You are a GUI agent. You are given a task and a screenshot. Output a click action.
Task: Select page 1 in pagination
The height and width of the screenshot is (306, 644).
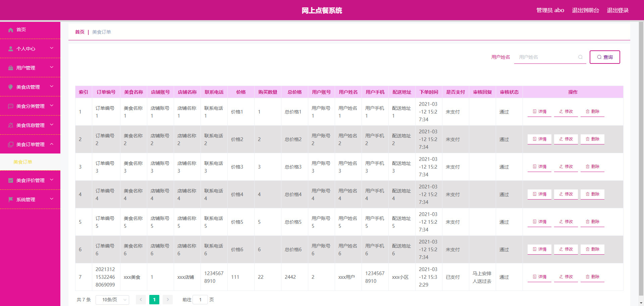point(154,300)
